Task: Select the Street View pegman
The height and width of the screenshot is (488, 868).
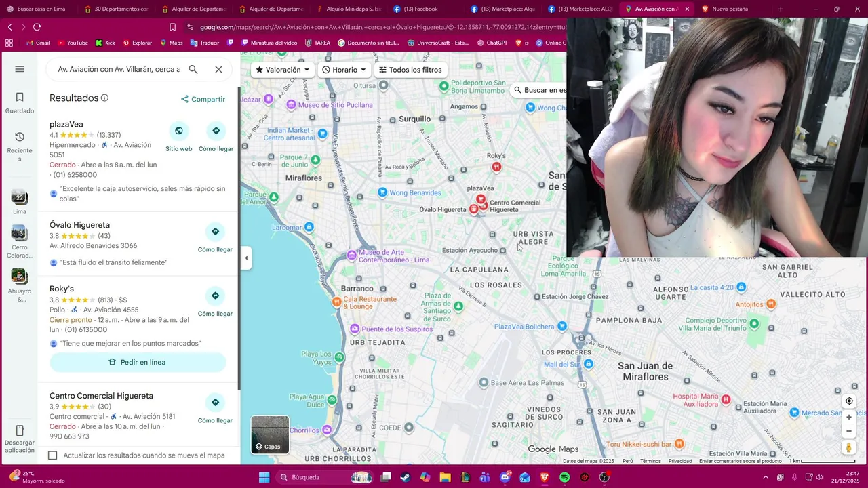Action: [x=848, y=447]
